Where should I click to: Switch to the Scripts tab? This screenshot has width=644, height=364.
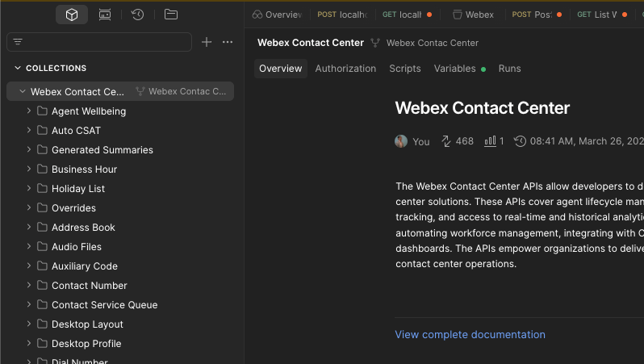[x=405, y=69]
